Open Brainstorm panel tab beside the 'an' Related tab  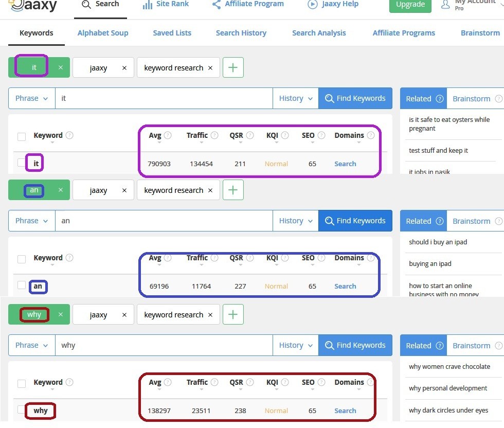point(475,221)
